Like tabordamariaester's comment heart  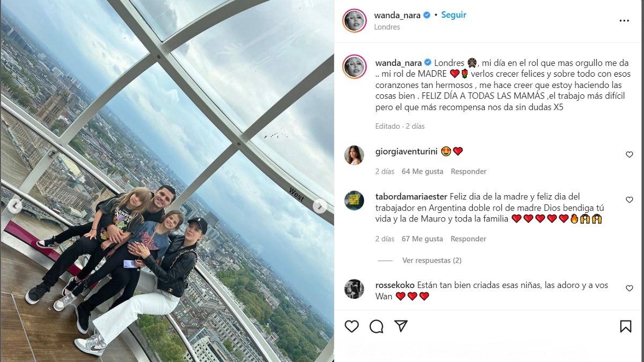(x=629, y=200)
